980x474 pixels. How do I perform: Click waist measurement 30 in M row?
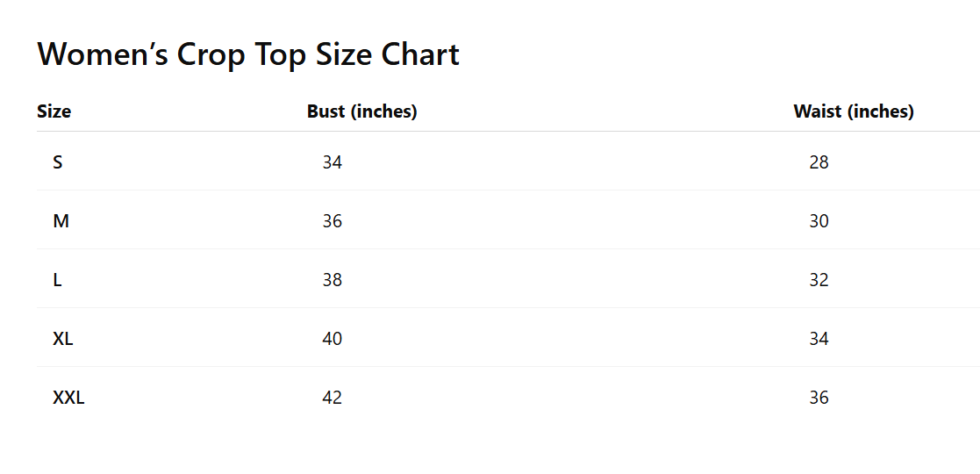click(x=819, y=221)
